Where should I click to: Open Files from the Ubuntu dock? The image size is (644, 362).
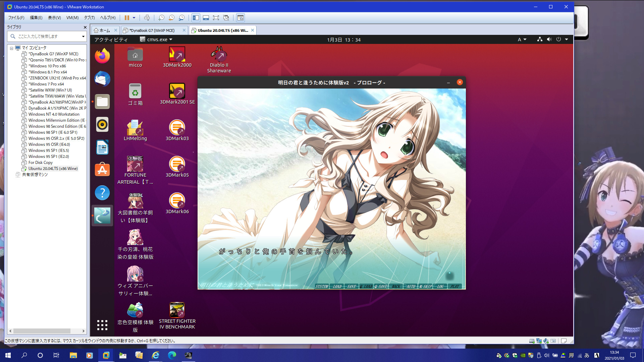tap(102, 102)
